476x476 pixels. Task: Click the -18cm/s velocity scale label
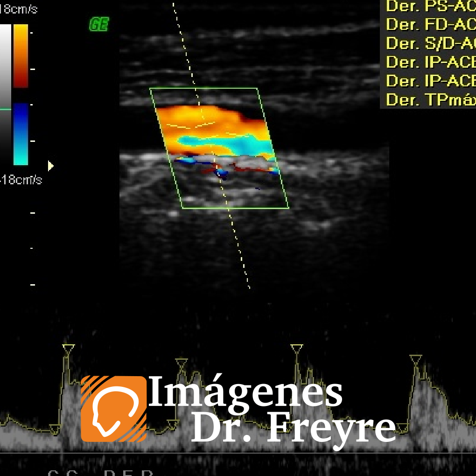pyautogui.click(x=21, y=180)
